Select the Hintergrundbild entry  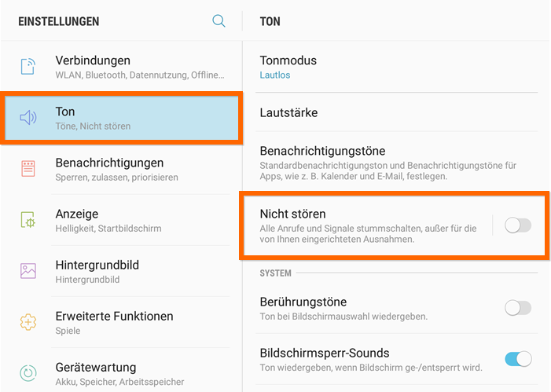point(122,271)
